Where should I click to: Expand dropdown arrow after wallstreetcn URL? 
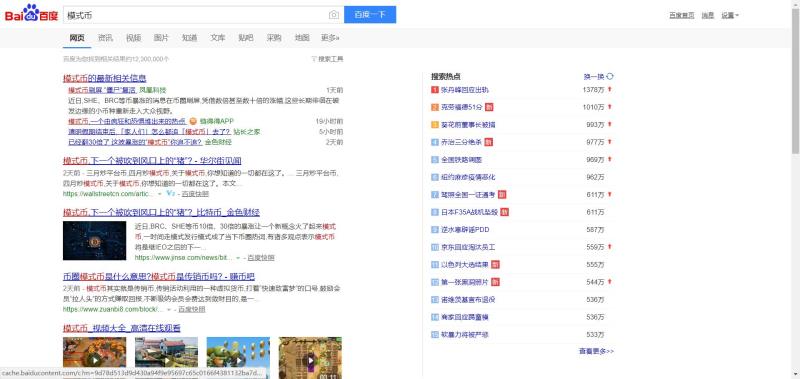click(x=160, y=194)
